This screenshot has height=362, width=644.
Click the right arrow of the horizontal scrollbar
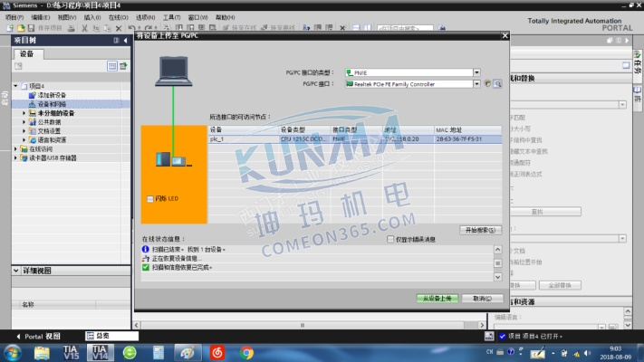(x=482, y=325)
